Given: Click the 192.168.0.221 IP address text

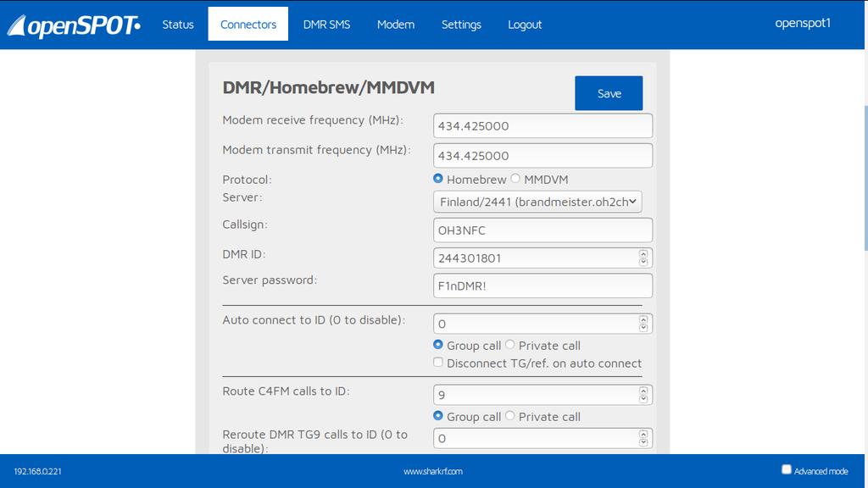Looking at the screenshot, I should pyautogui.click(x=37, y=471).
